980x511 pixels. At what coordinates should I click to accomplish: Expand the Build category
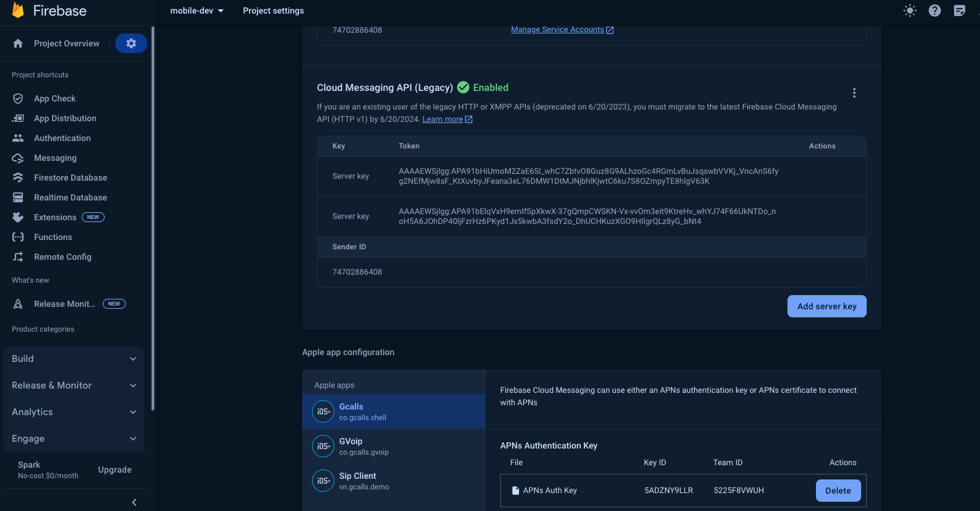click(74, 359)
